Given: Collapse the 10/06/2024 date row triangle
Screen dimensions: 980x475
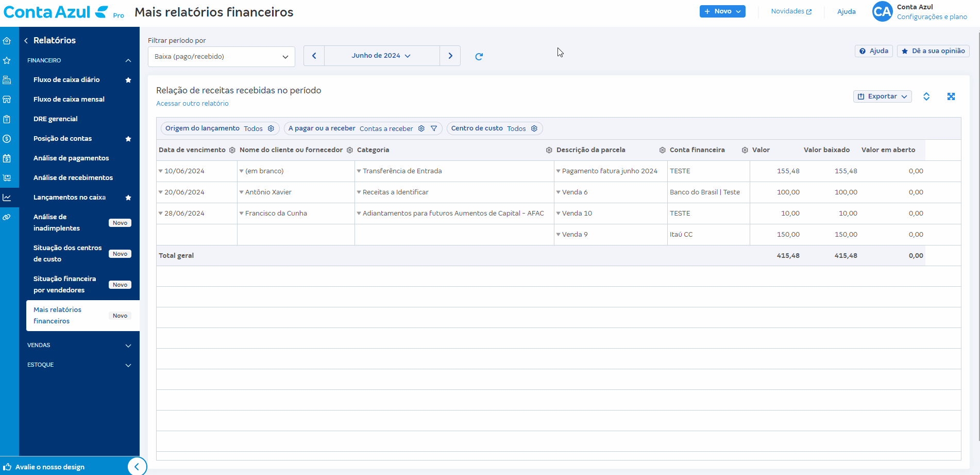Looking at the screenshot, I should click(161, 171).
